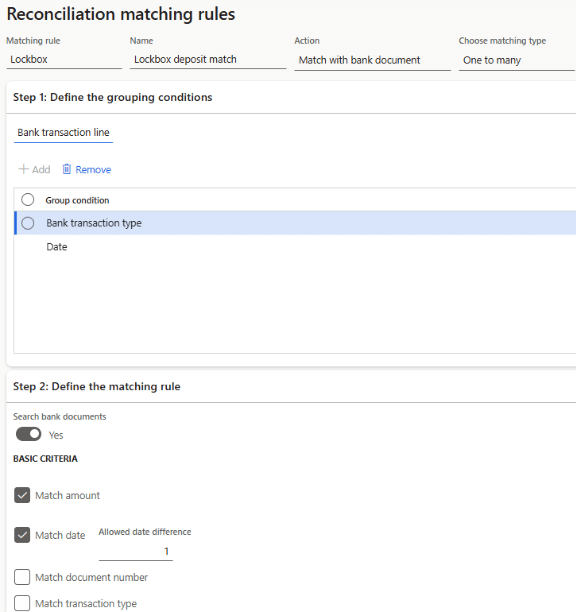Click the BASIC CRITERIA heading

click(x=45, y=459)
